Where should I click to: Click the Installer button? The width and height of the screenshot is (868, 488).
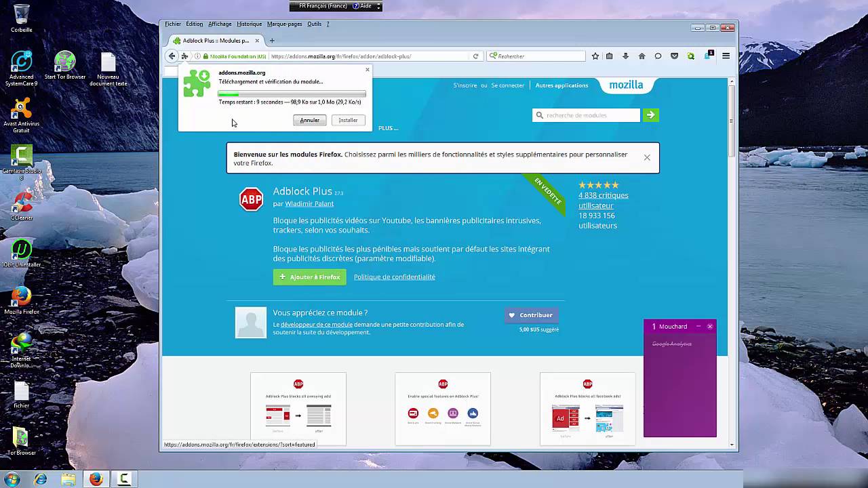[x=349, y=120]
